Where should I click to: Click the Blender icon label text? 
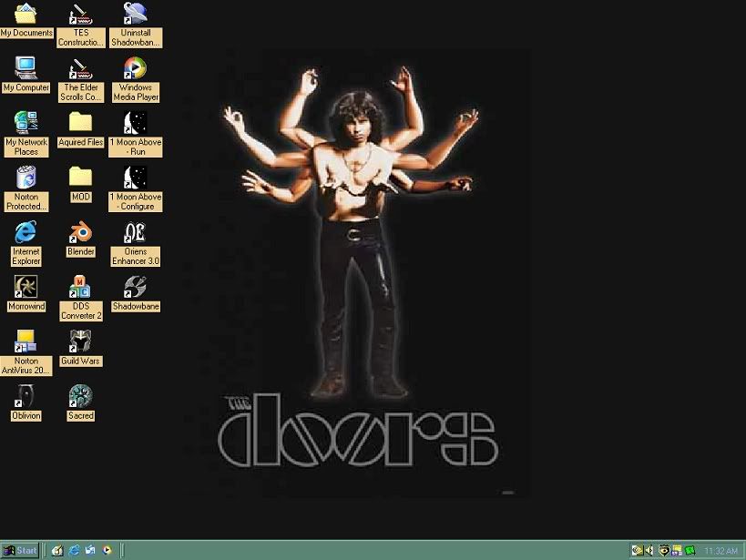pos(80,251)
